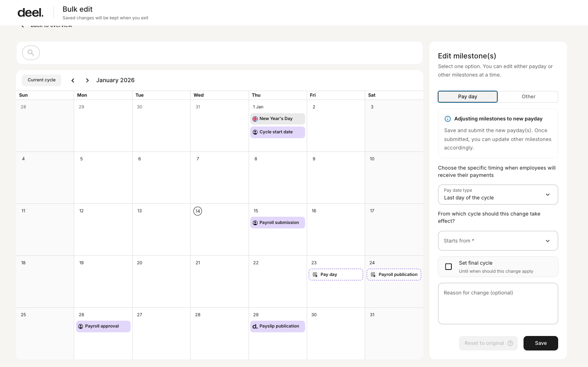Click the question mark beside Reset to original
The width and height of the screenshot is (588, 367).
pos(510,343)
